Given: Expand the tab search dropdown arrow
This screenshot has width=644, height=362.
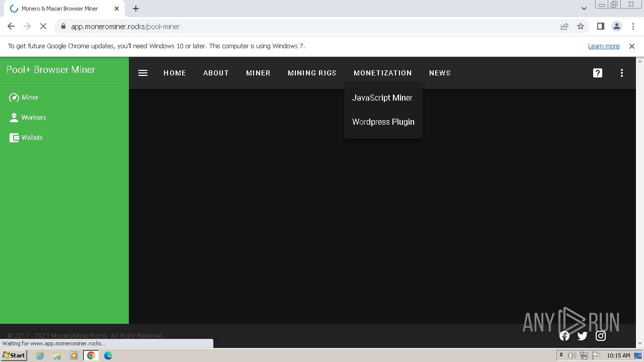Looking at the screenshot, I should point(584,9).
